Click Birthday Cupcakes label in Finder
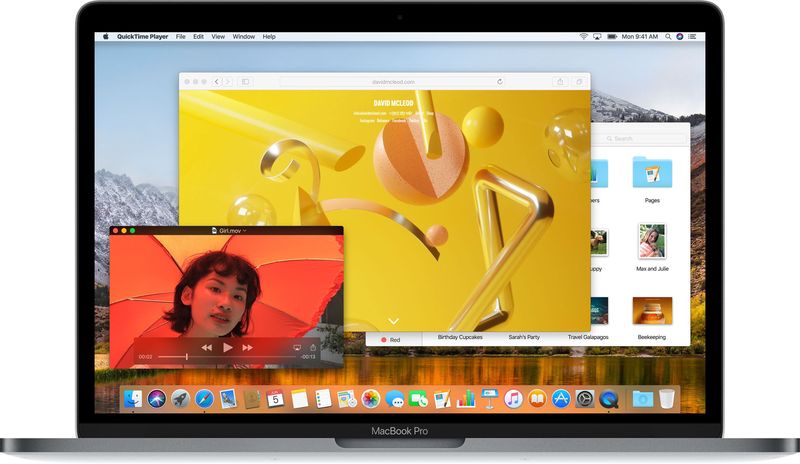This screenshot has height=464, width=800. 460,337
